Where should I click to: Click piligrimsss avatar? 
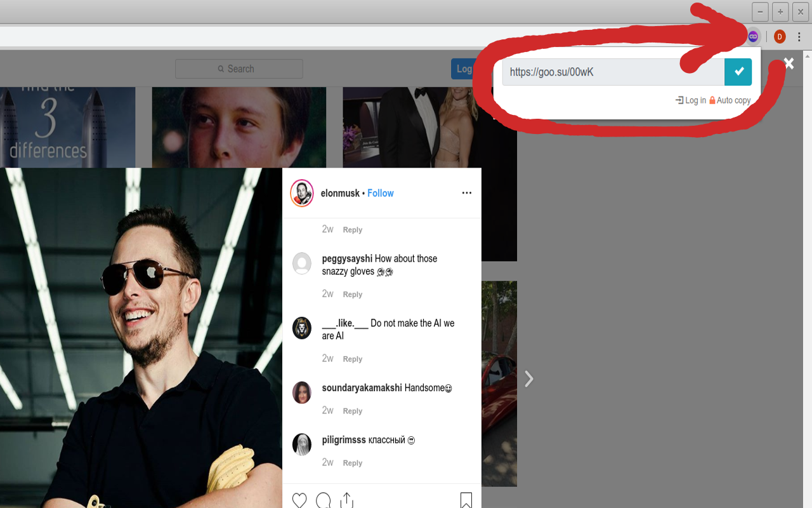(x=302, y=444)
